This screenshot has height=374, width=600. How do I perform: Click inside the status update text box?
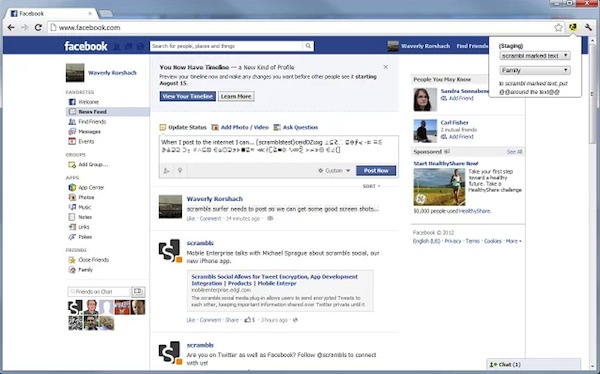pos(279,149)
